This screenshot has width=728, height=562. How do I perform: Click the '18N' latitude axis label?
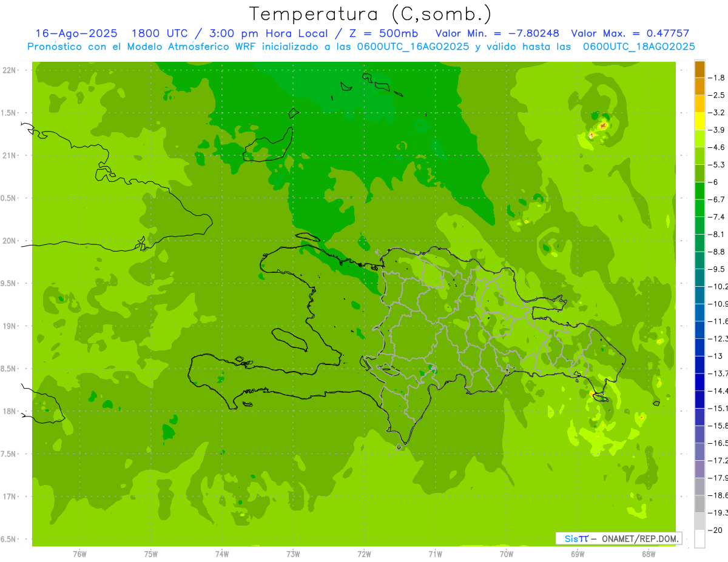9,411
